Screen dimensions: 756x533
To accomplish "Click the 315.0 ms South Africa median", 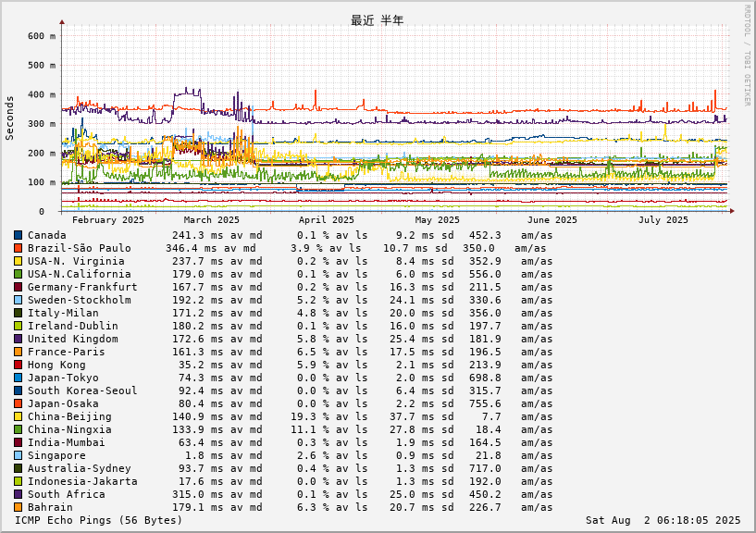I will tap(198, 494).
